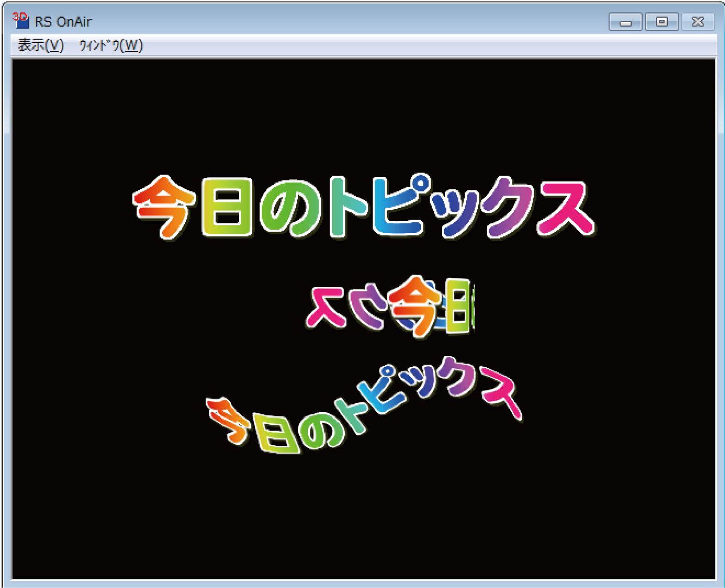Screen dimensions: 725x588
Task: Click the mirrored pink ス in the middle text
Action: click(x=326, y=307)
